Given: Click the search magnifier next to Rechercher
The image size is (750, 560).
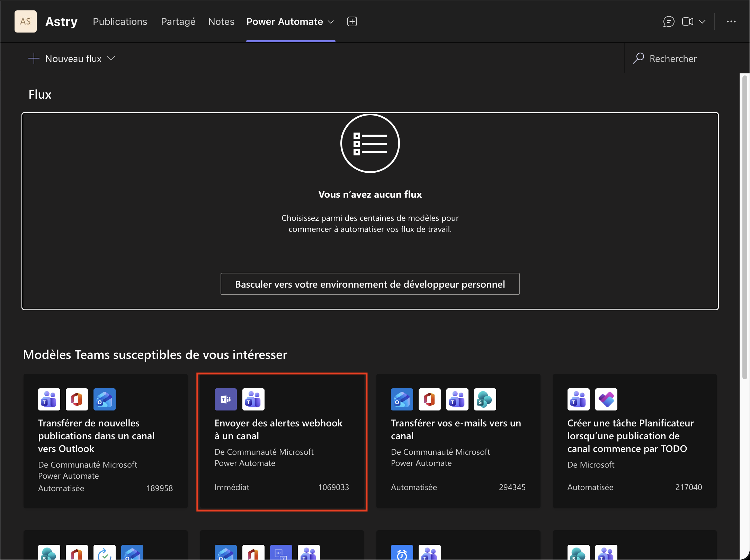Looking at the screenshot, I should point(639,58).
